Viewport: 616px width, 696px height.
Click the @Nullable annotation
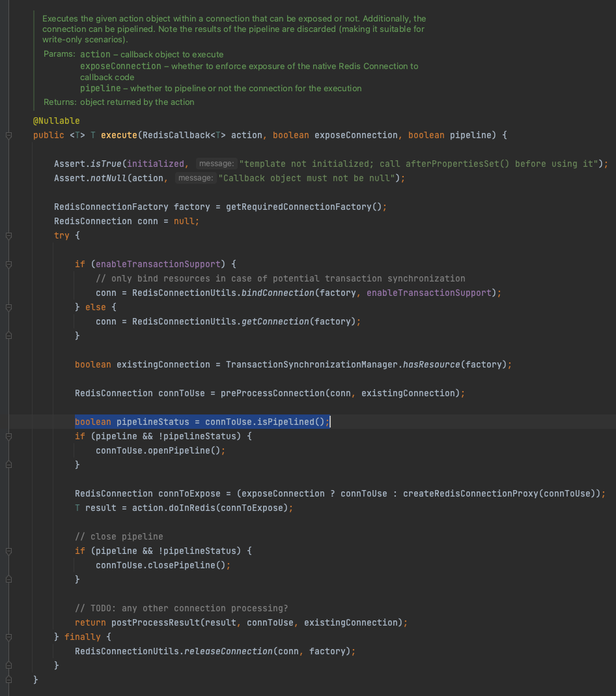pos(56,121)
